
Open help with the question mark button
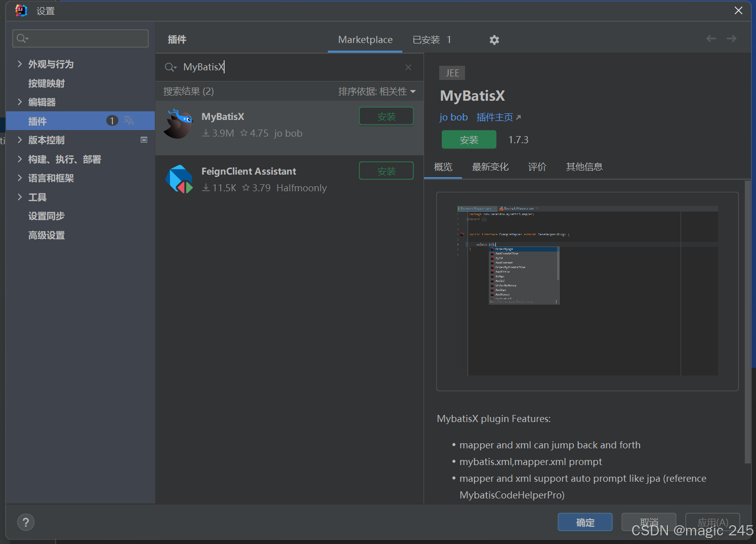pyautogui.click(x=26, y=522)
